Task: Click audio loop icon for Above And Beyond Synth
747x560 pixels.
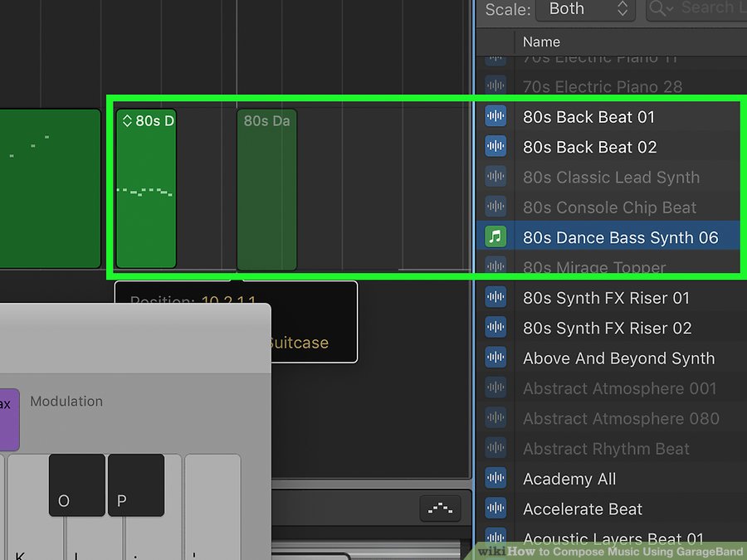Action: [496, 357]
